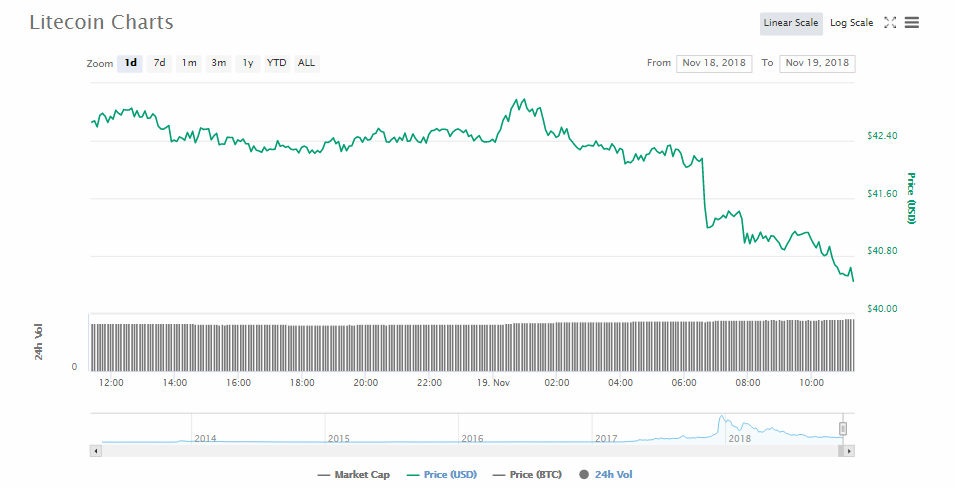Click the 22:00 time axis label
Screen dimensions: 955x488
[x=429, y=383]
